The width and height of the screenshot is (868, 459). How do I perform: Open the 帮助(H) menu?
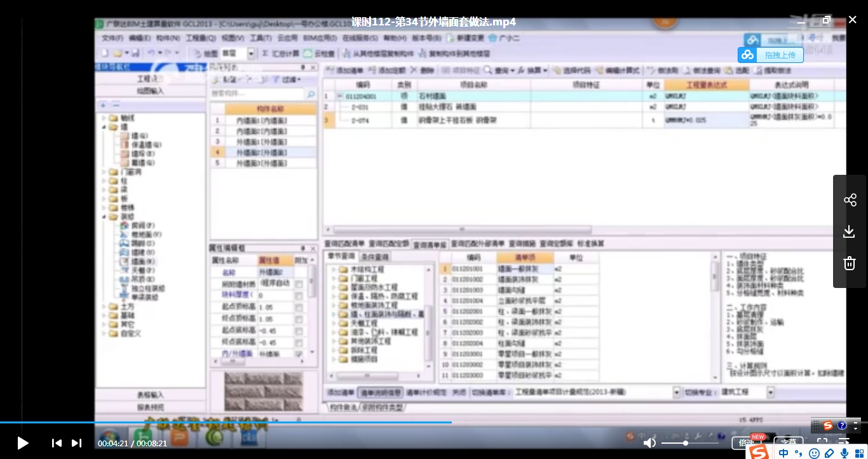pos(395,38)
